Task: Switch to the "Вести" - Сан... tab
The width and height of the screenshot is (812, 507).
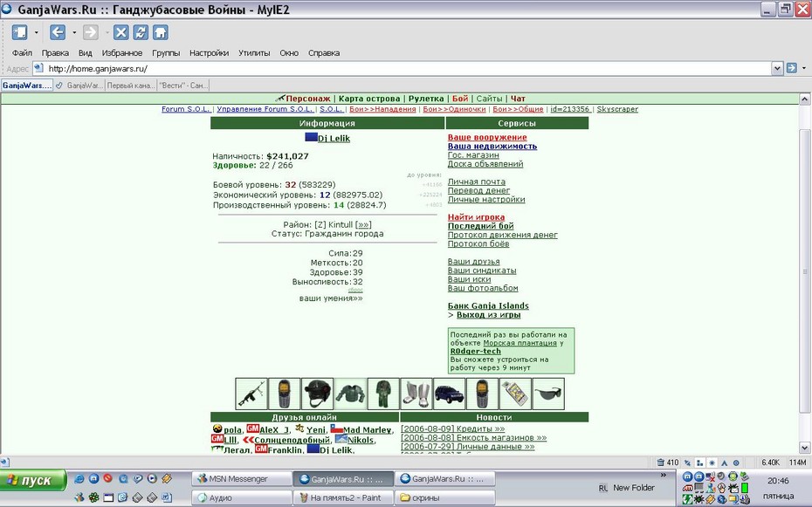Action: (x=183, y=86)
